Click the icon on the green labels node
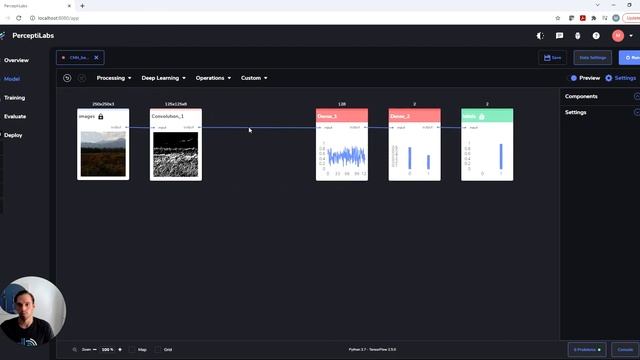 (482, 116)
